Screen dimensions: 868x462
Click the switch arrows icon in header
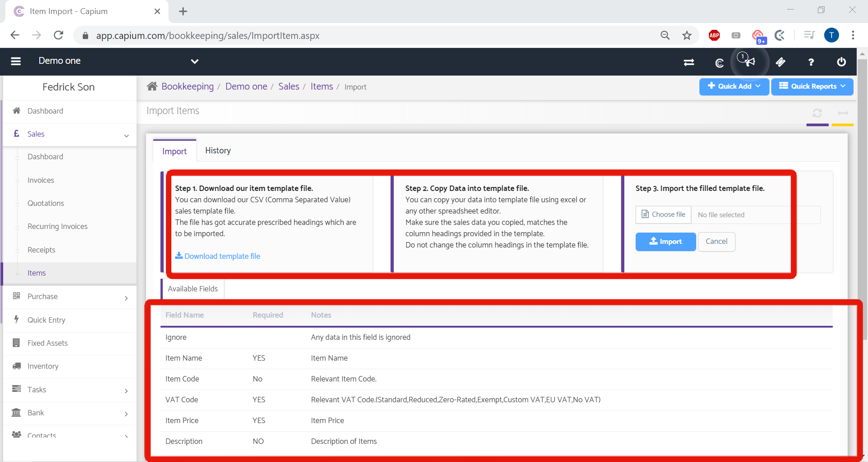coord(689,62)
